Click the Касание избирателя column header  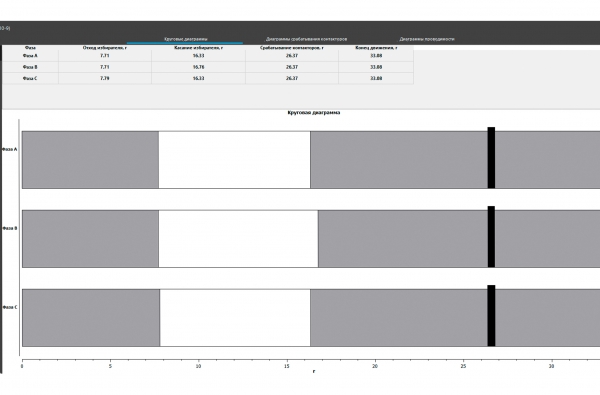coord(198,48)
